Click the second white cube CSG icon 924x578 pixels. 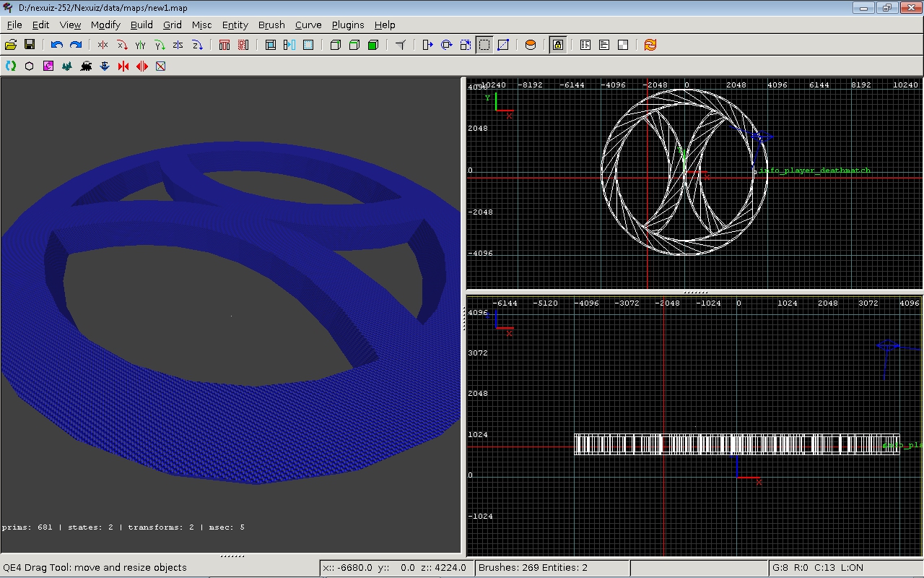[354, 45]
